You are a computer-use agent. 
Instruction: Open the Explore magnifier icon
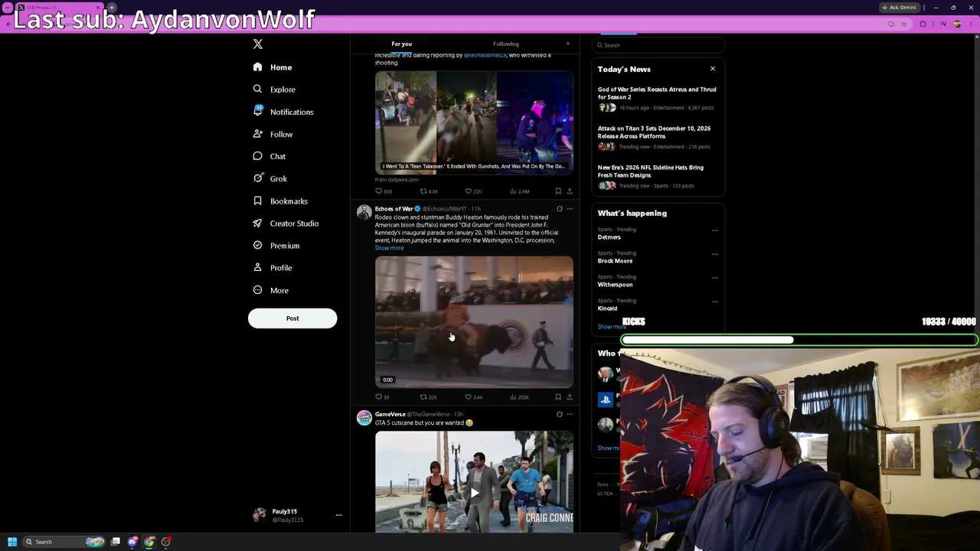click(258, 90)
